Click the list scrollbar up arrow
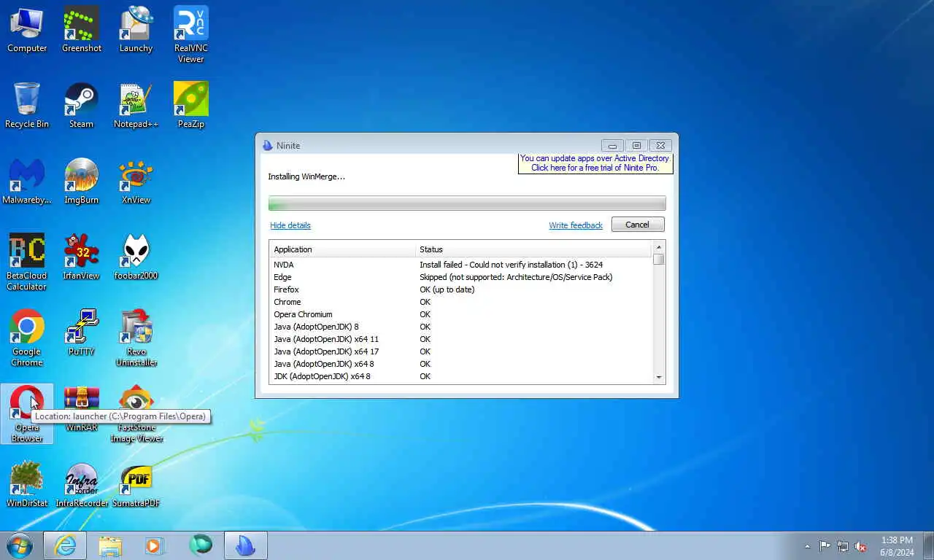 pyautogui.click(x=659, y=247)
